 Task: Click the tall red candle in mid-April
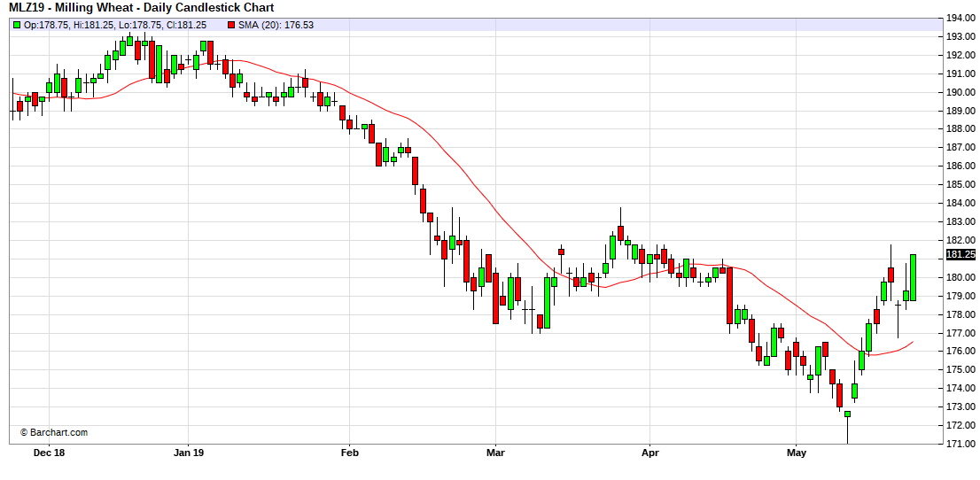coord(730,295)
